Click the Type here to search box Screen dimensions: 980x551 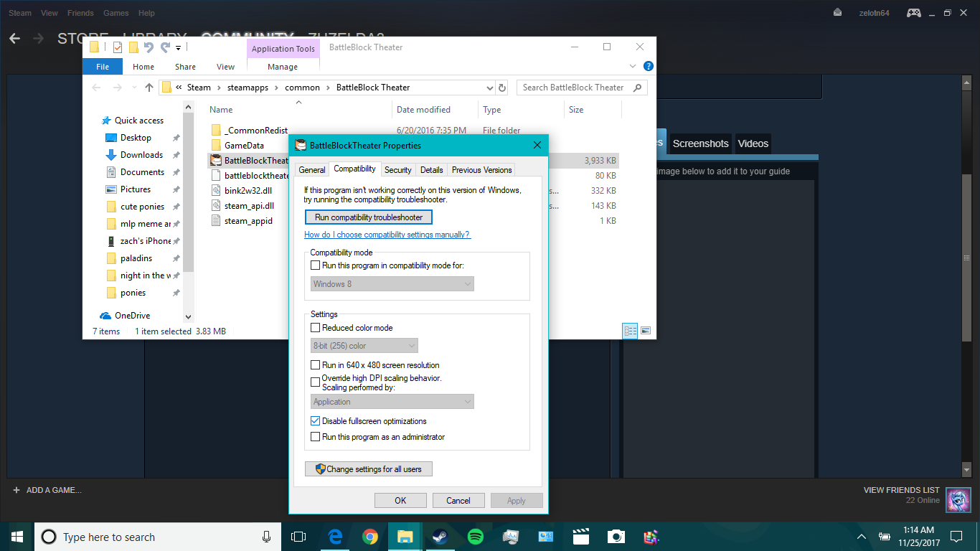(158, 537)
